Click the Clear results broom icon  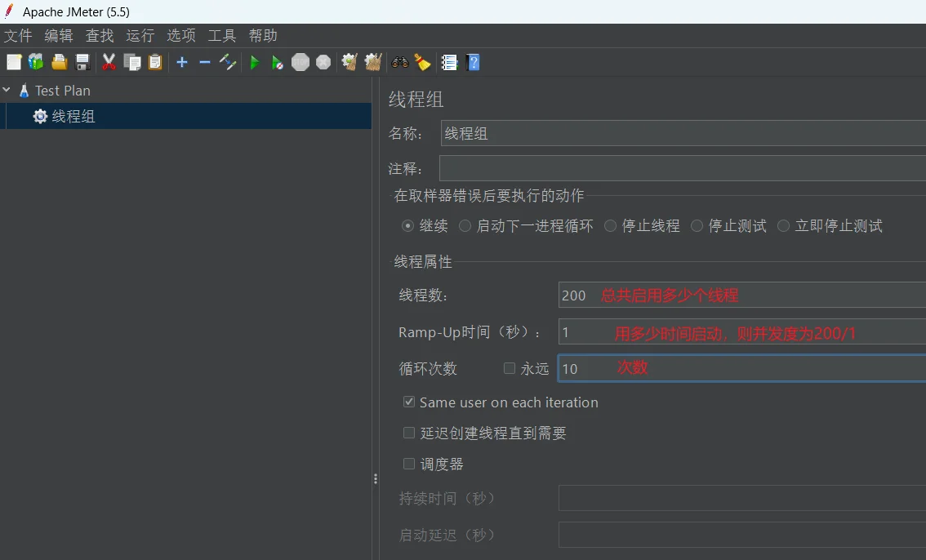coord(349,62)
